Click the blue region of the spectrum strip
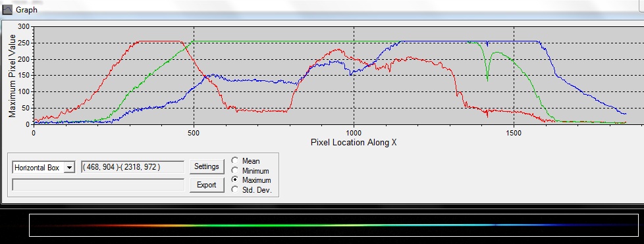Image resolution: width=644 pixels, height=244 pixels. [547, 225]
